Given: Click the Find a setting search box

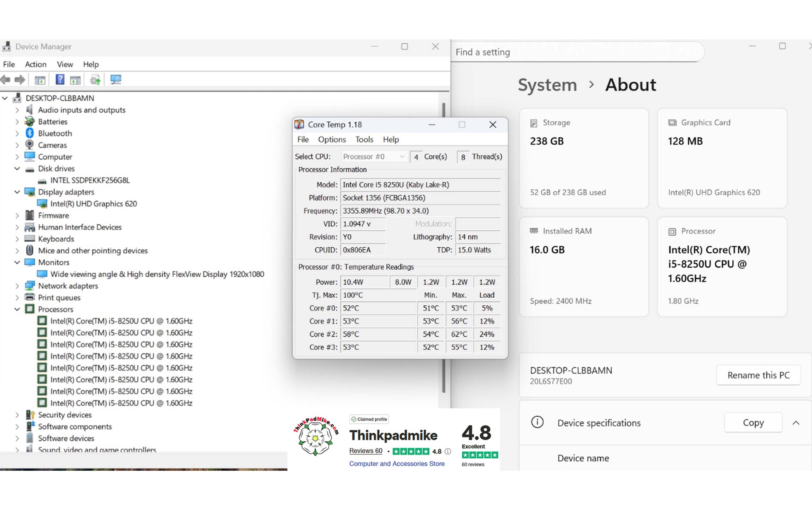Looking at the screenshot, I should tap(578, 52).
